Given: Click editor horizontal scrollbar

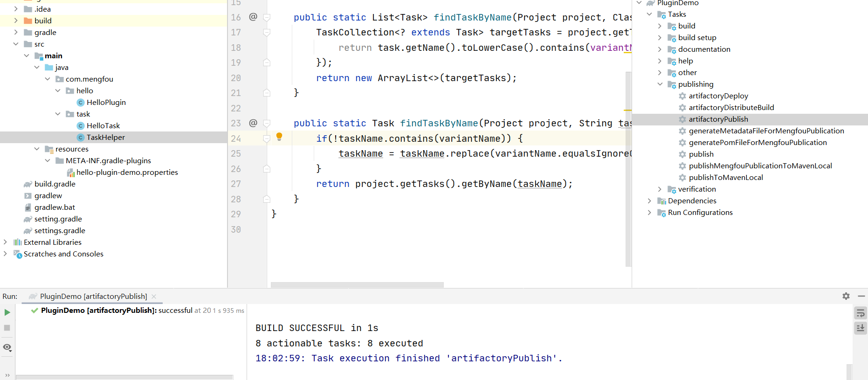Looking at the screenshot, I should pyautogui.click(x=357, y=284).
